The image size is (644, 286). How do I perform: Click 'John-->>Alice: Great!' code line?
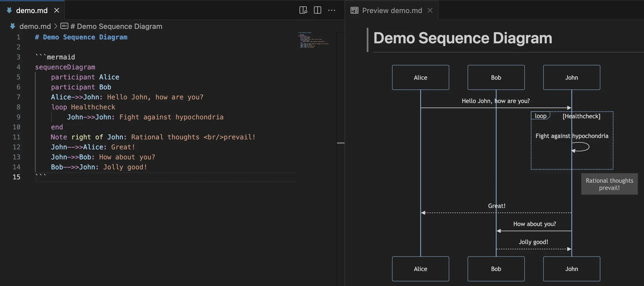point(93,147)
